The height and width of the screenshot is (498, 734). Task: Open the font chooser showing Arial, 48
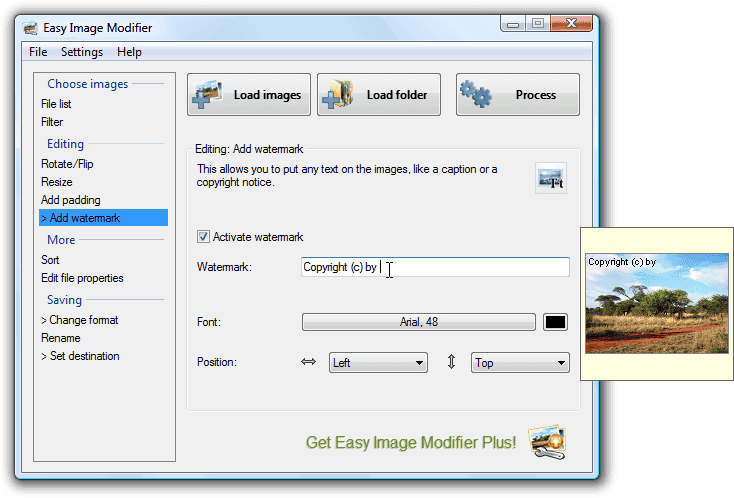pyautogui.click(x=418, y=322)
